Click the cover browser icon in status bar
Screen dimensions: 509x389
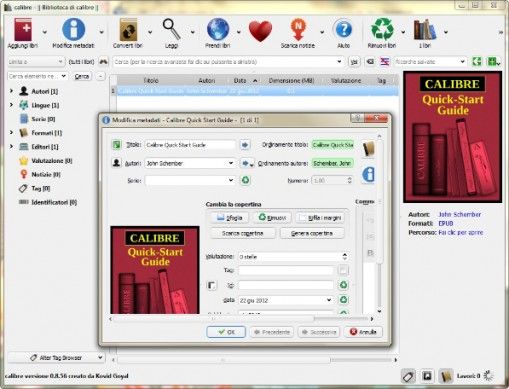tap(427, 376)
